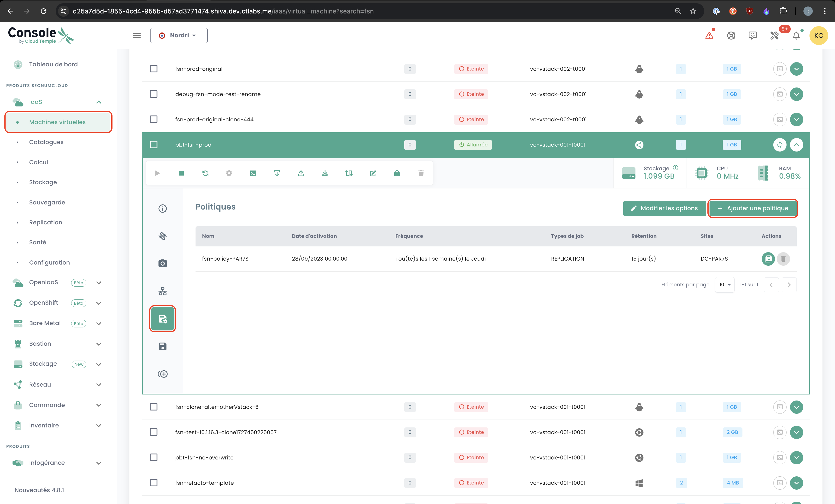This screenshot has height=504, width=835.
Task: Open the elements per page dropdown
Action: coord(725,285)
